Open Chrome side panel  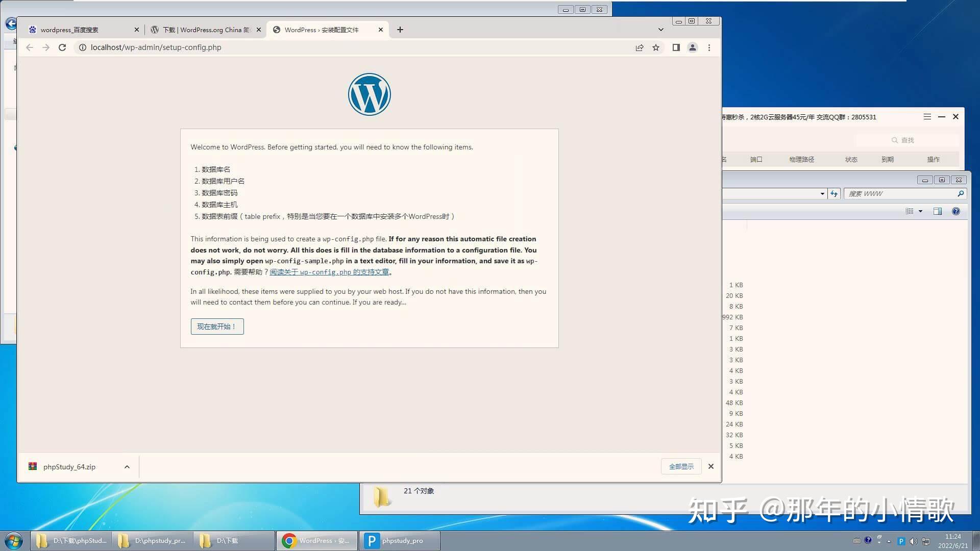point(676,47)
